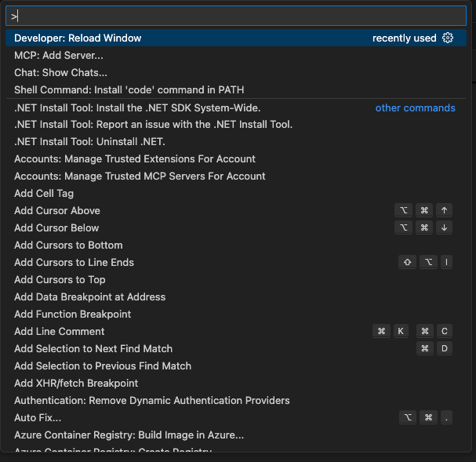The image size is (476, 462).
Task: Select Add Function Breakpoint command
Action: click(236, 315)
